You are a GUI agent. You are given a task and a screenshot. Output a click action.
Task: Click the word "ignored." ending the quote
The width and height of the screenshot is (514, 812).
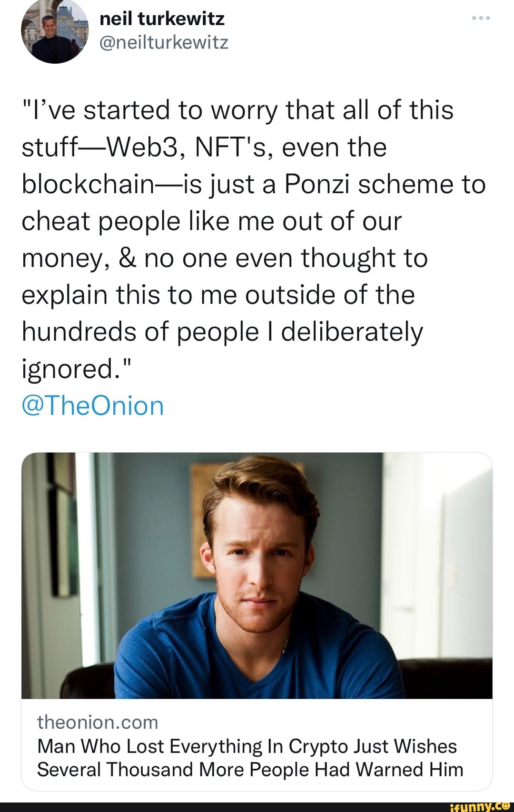pos(76,369)
